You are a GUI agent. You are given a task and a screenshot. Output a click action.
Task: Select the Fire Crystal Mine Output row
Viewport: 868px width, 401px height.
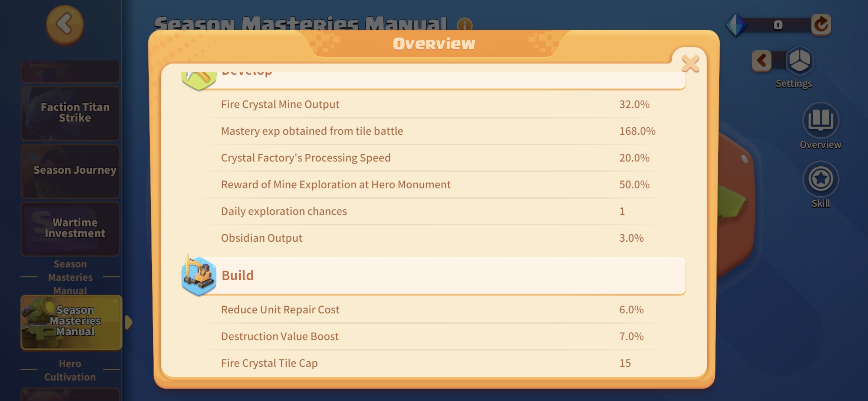point(434,104)
